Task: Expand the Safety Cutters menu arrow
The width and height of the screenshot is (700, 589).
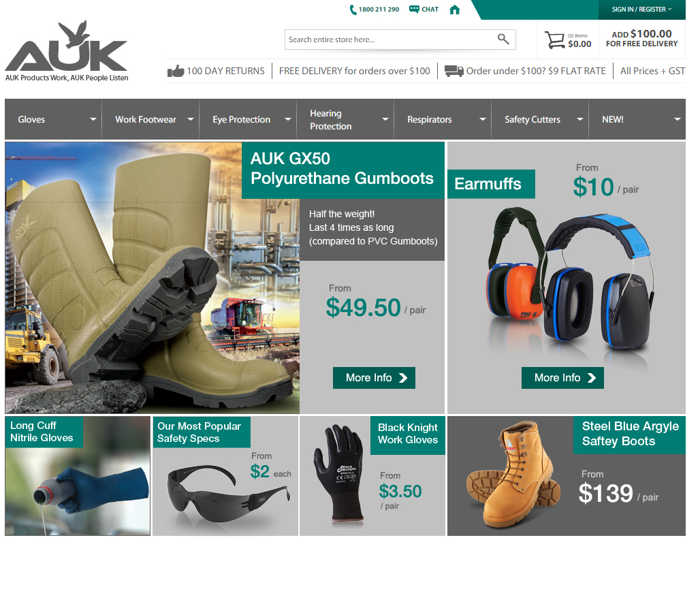Action: [580, 119]
